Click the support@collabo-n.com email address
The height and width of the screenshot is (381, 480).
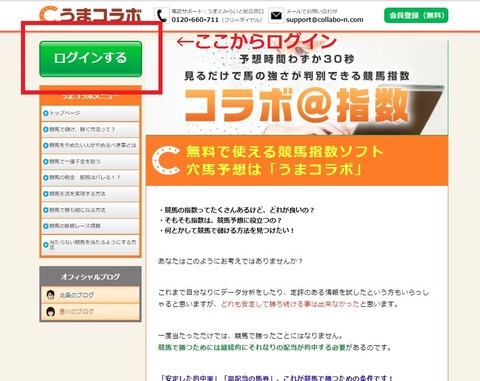(x=325, y=20)
